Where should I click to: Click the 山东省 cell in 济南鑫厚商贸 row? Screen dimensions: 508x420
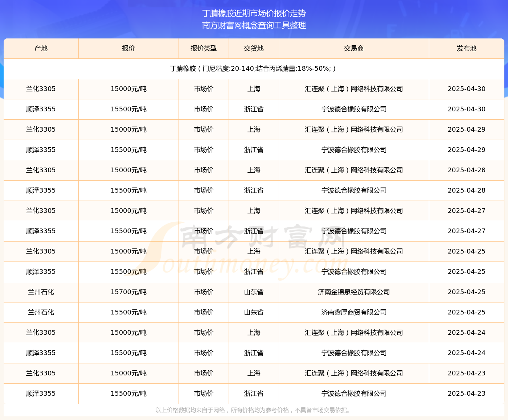(254, 312)
